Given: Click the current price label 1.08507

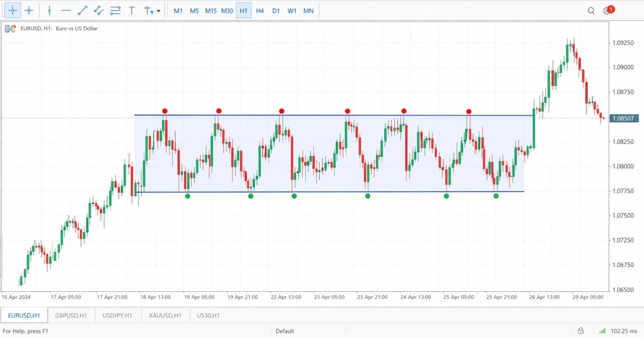Looking at the screenshot, I should (624, 118).
